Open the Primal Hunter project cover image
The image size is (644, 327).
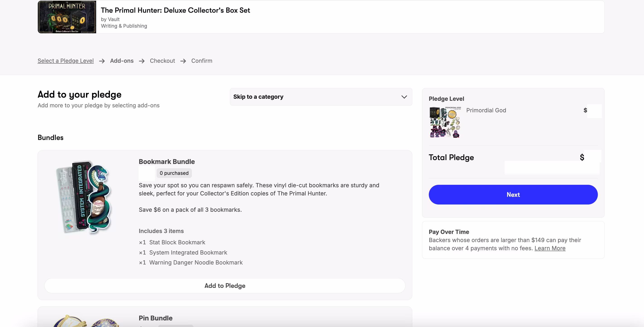67,17
